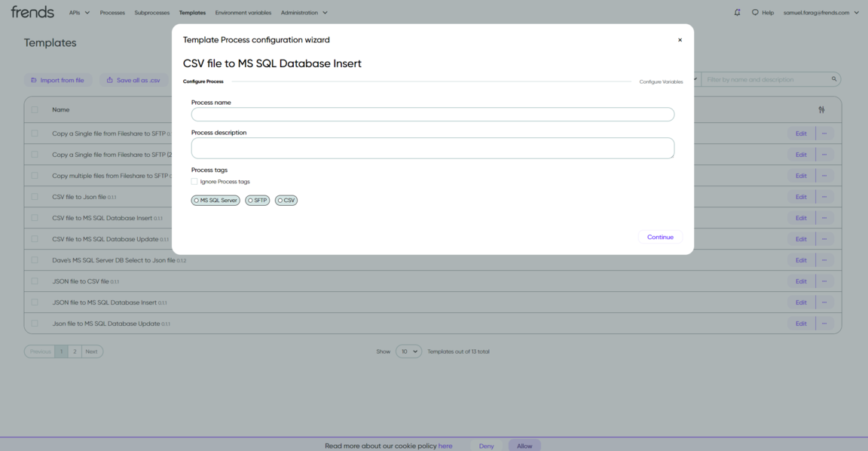
Task: Sort by the Name column header
Action: [61, 109]
